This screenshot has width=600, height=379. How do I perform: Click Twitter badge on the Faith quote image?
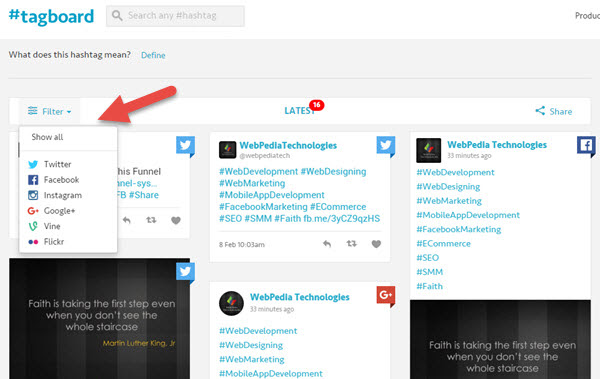(x=186, y=272)
